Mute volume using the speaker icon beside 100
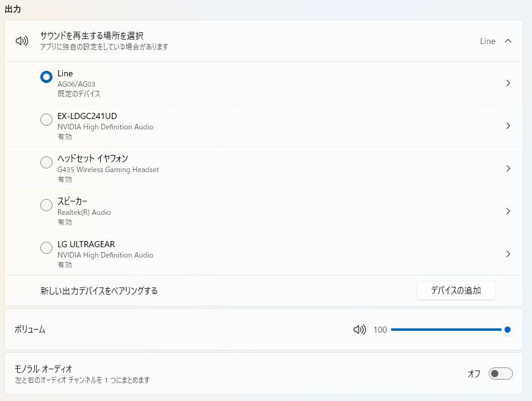Screen dimensions: 532x401 point(359,330)
